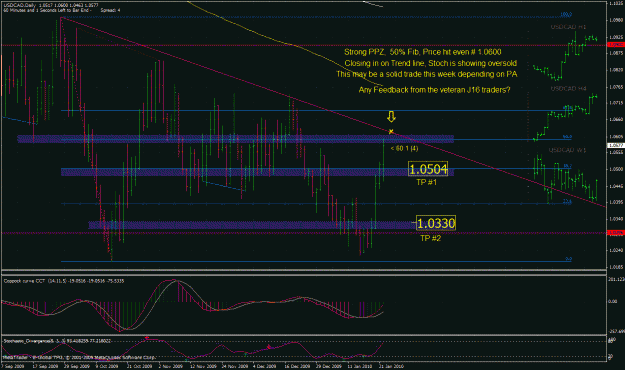625x370 pixels.
Task: Click the 21 Jan 2010 date label
Action: coord(391,366)
